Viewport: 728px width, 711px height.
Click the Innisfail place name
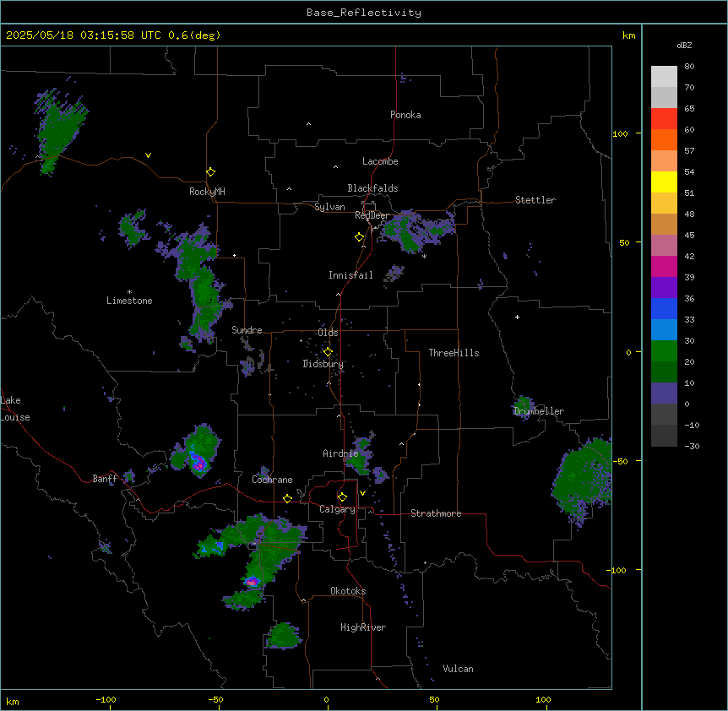point(350,275)
